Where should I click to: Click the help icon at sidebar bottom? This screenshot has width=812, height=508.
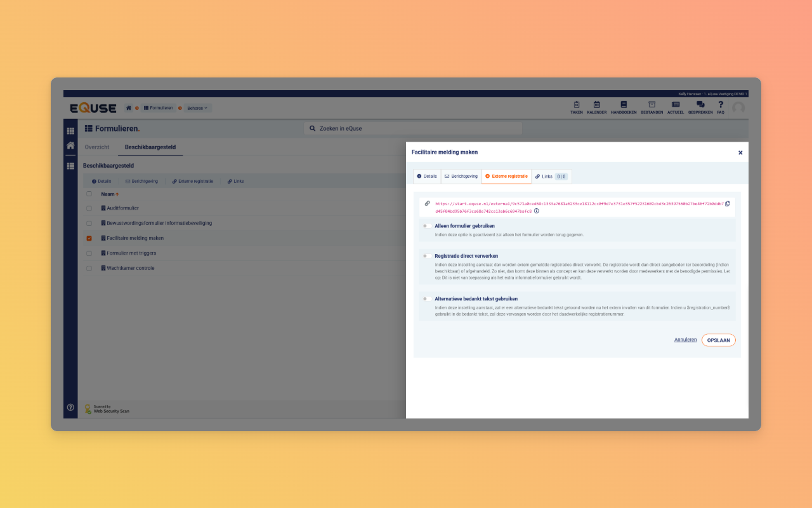[70, 407]
